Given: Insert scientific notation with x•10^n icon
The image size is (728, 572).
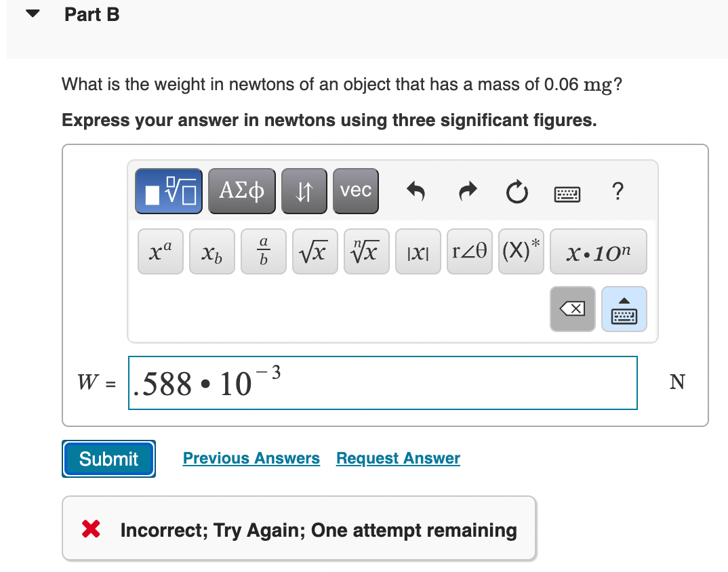Looking at the screenshot, I should coord(599,251).
